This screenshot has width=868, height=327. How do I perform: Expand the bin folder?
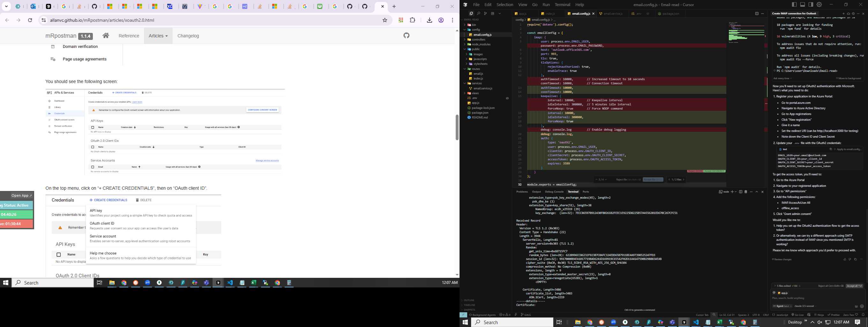pos(474,25)
